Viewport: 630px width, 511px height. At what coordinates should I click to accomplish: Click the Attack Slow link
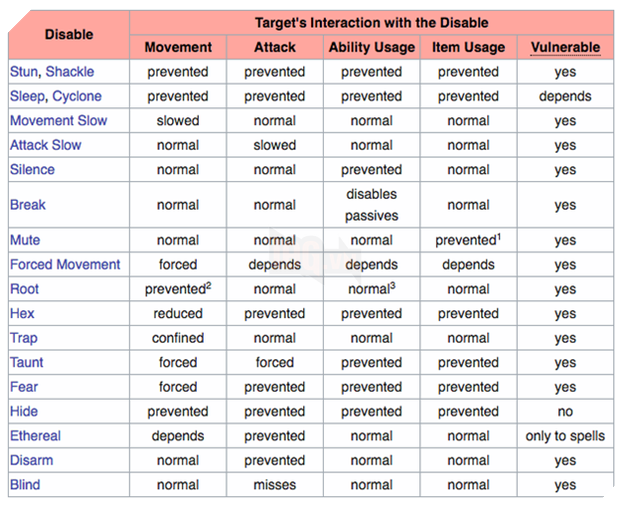click(46, 145)
